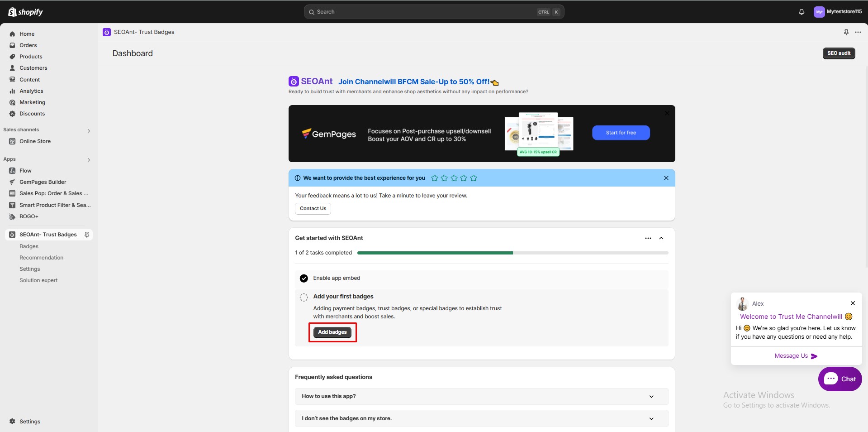
Task: Toggle the Enable app embed checkmark
Action: coord(304,278)
